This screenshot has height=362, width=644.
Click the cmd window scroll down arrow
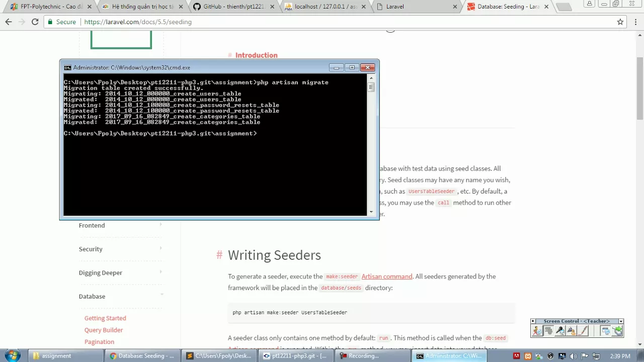coord(371,212)
